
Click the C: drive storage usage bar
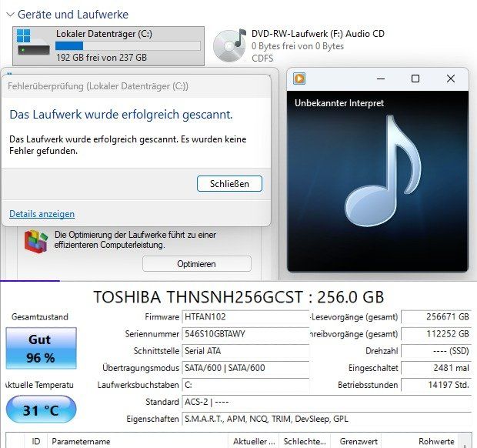tap(128, 46)
